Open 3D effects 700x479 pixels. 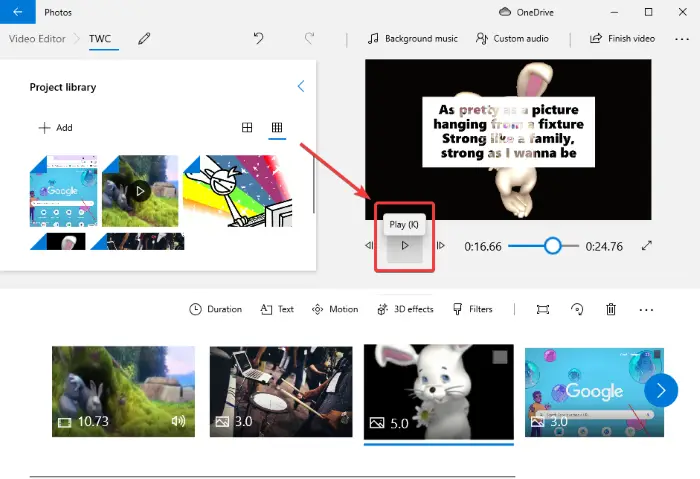[x=405, y=309]
